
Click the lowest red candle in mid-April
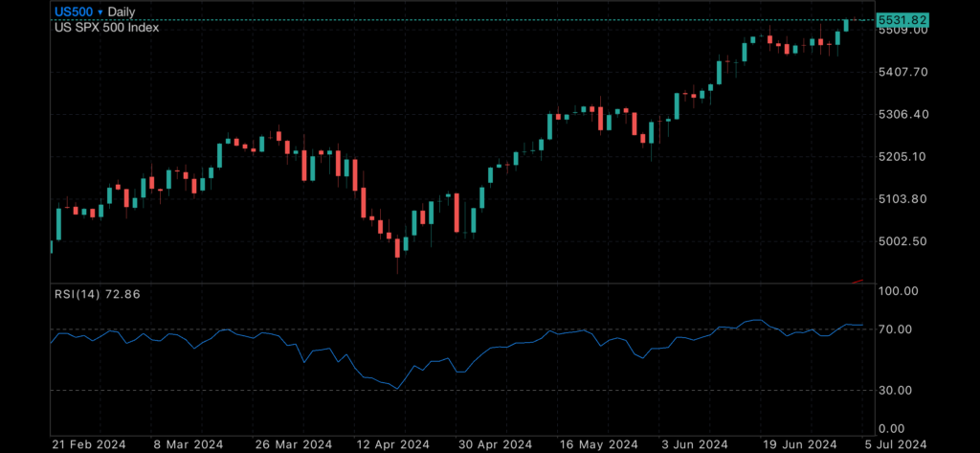397,249
